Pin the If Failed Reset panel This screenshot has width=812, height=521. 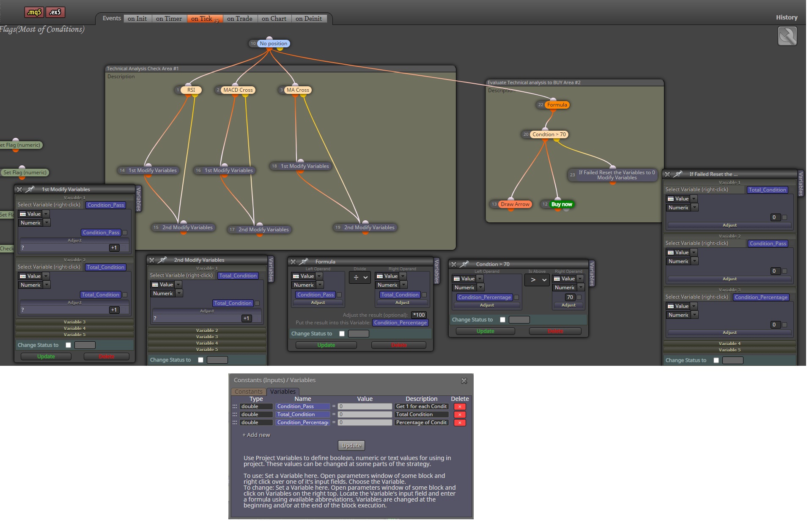point(678,174)
